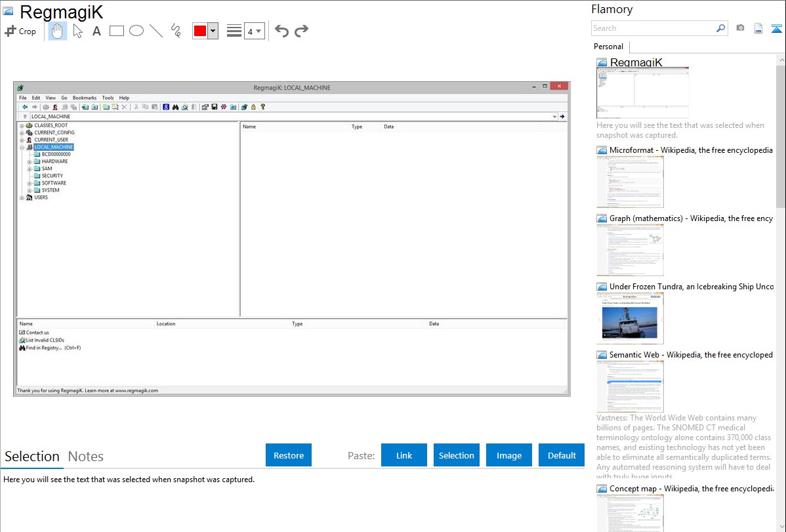Expand the CURRENT_CONFIG tree node
Viewport: 786px width, 532px height.
click(x=22, y=133)
